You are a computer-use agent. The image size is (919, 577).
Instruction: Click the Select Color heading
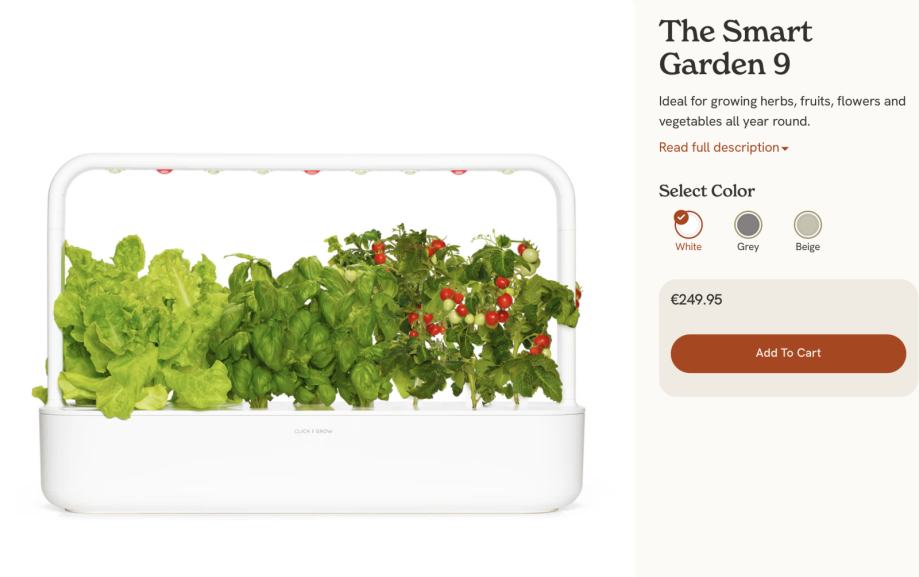pos(707,191)
